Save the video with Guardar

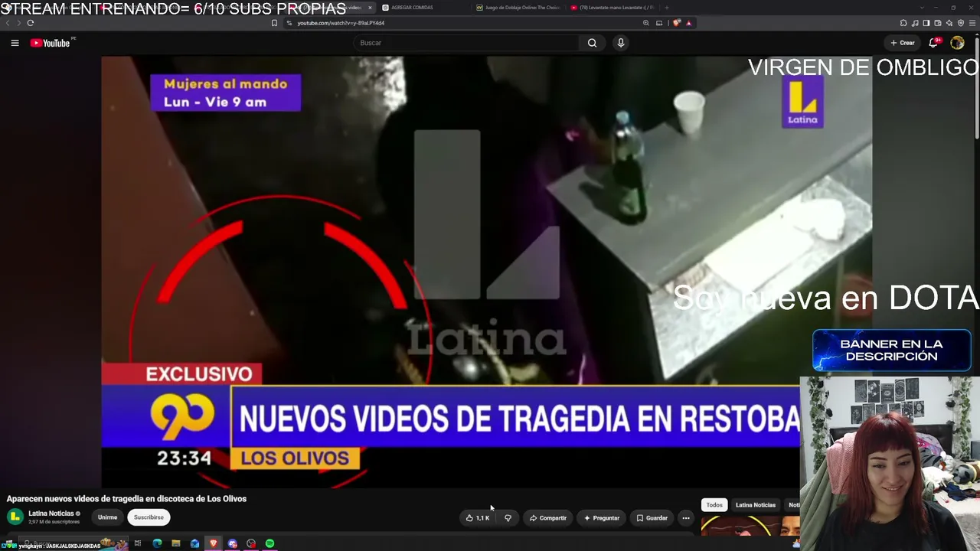(652, 518)
